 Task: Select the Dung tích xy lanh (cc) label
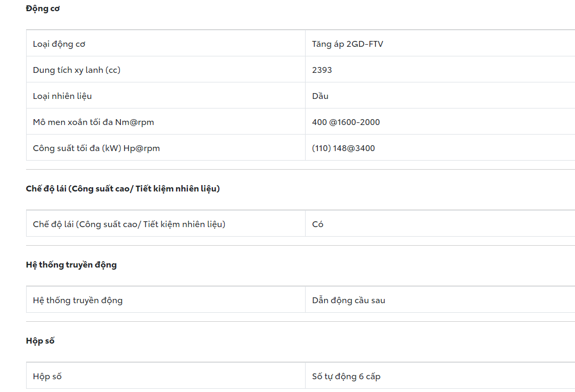[77, 70]
